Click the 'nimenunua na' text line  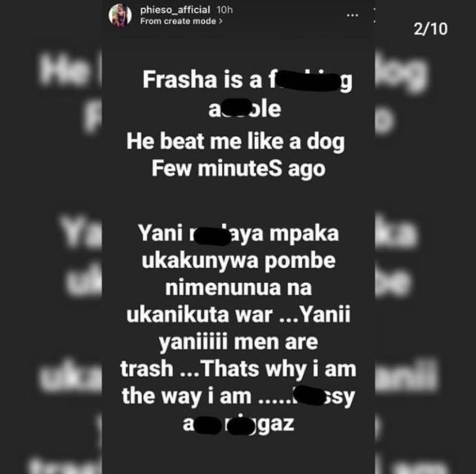pyautogui.click(x=238, y=288)
